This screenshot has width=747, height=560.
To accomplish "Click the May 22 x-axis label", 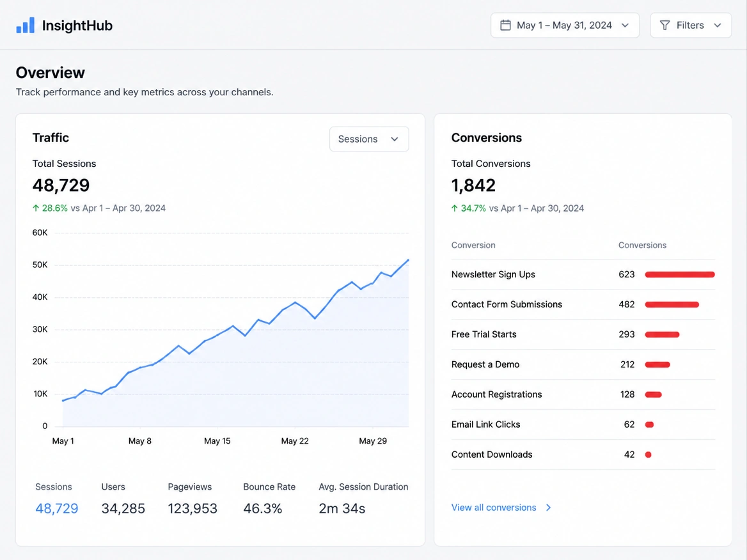I will (x=295, y=441).
